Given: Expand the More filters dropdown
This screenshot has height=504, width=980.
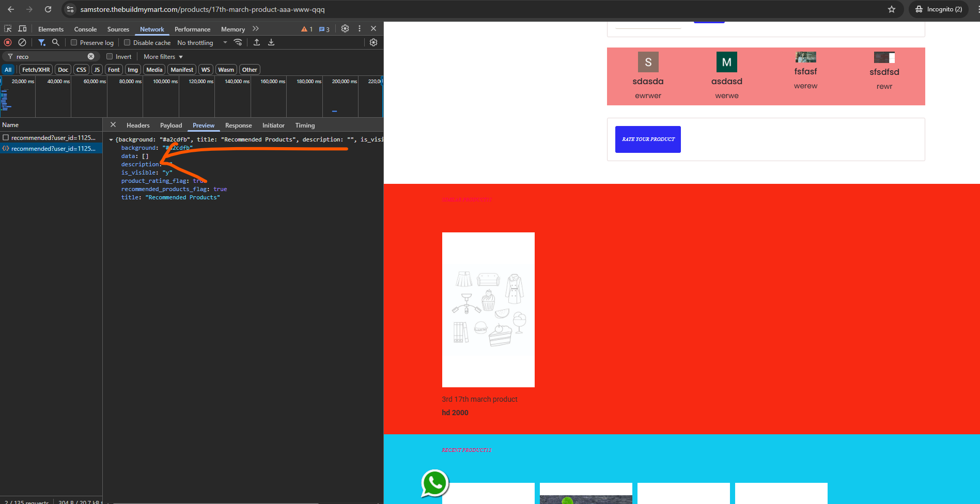Looking at the screenshot, I should [163, 57].
